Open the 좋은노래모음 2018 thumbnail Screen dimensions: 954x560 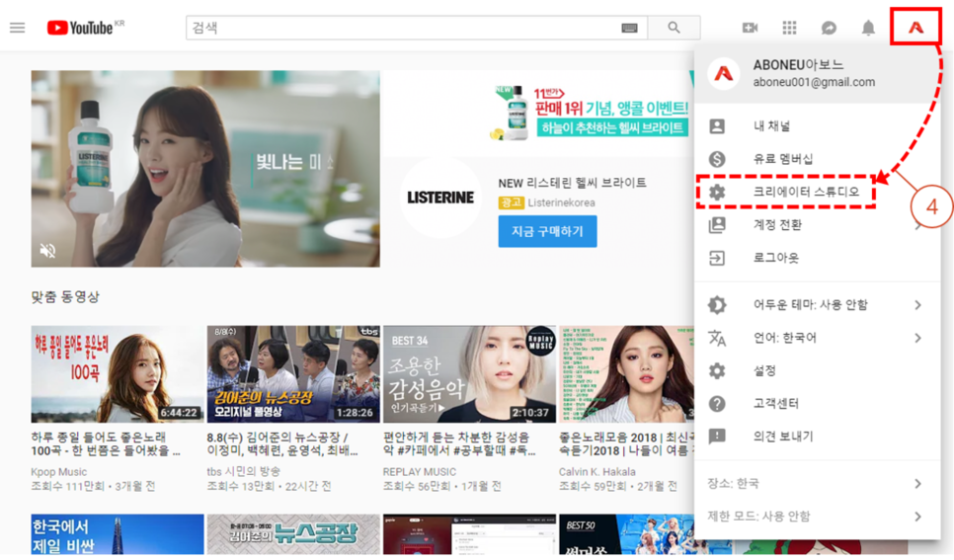626,374
